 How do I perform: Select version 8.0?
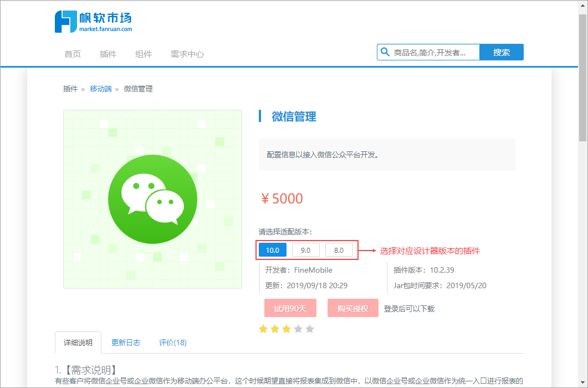[339, 250]
